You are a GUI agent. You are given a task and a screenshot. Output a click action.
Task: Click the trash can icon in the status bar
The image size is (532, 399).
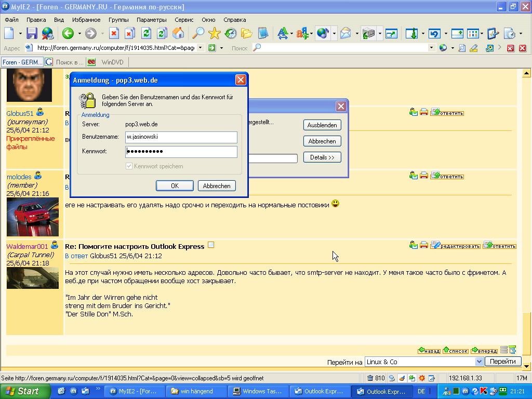coord(370,378)
